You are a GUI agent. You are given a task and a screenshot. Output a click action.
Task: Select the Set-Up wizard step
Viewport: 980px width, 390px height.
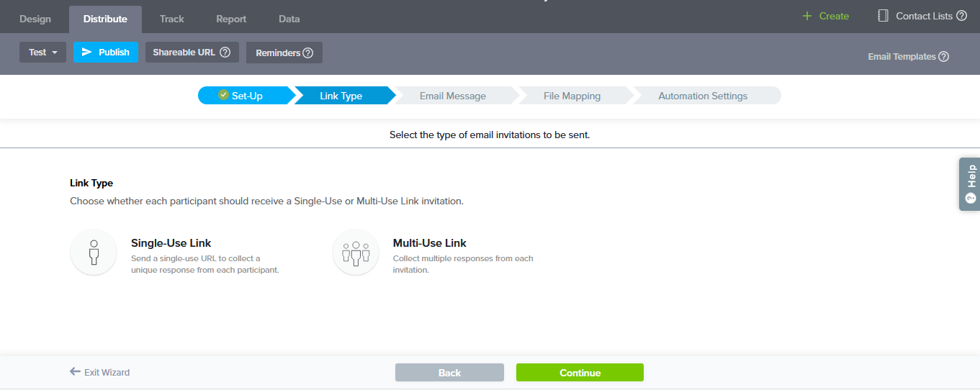coord(242,96)
